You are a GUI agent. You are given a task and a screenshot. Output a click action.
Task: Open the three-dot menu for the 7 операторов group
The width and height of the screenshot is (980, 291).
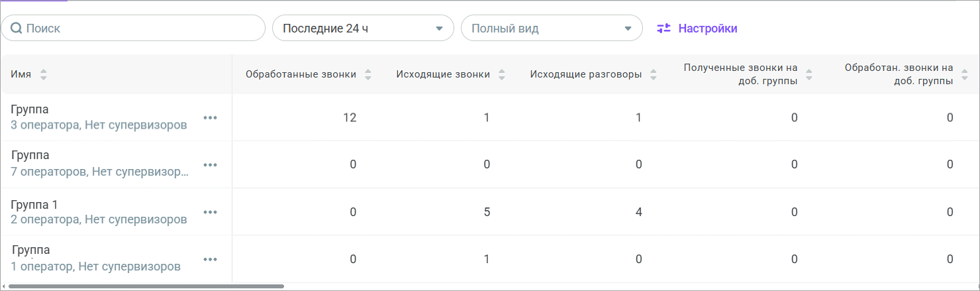pos(211,164)
